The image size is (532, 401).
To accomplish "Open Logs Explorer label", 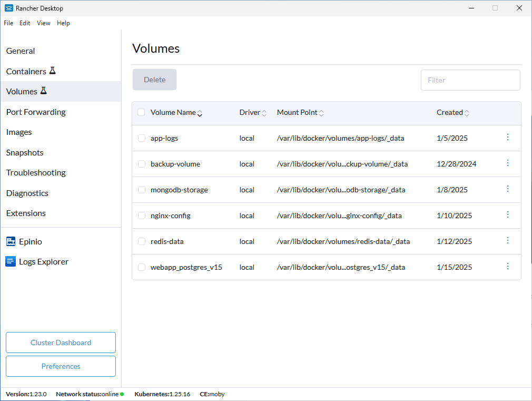I will (x=44, y=262).
